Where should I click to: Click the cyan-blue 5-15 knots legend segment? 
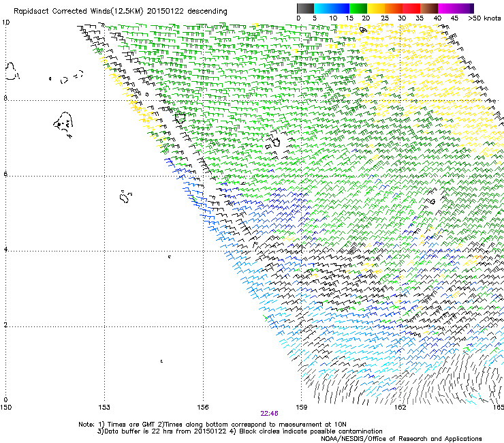point(332,8)
